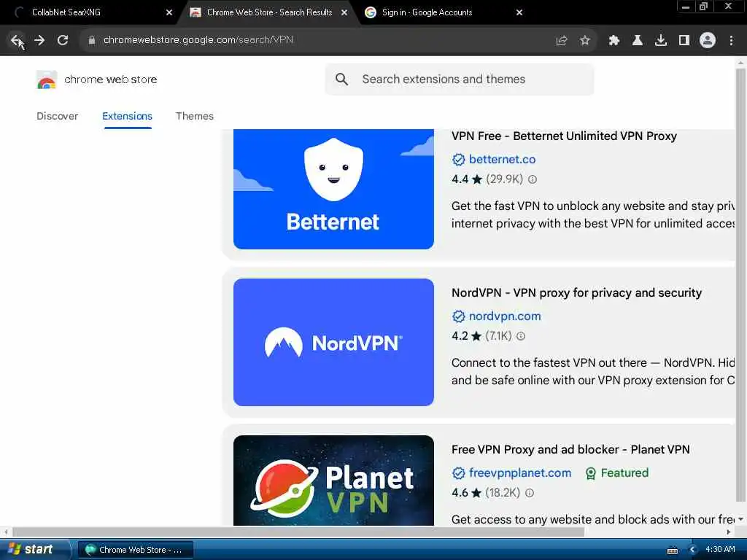Open VPN Free - Betternet Unlimited VPN Proxy
Screen dimensions: 747x560
(x=564, y=136)
